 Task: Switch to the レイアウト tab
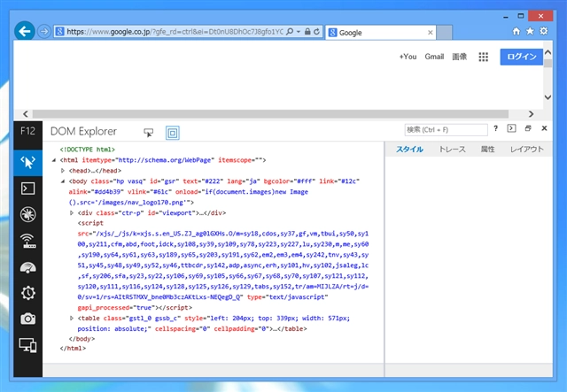tap(527, 150)
